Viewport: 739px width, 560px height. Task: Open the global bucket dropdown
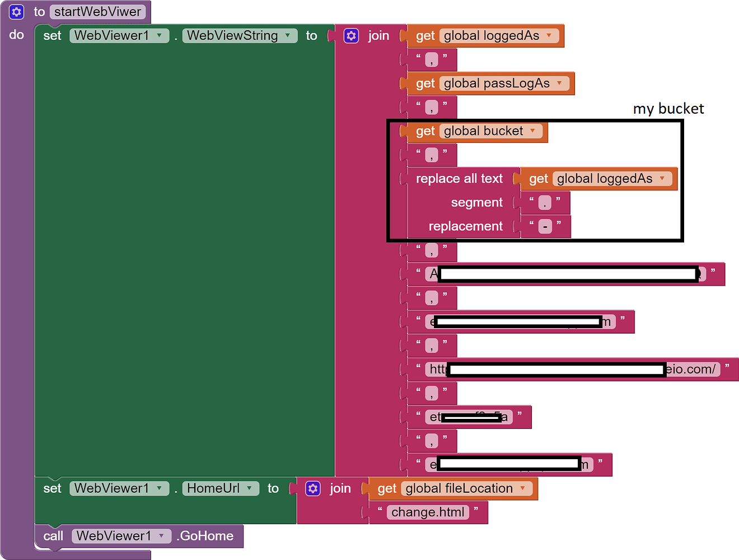532,130
